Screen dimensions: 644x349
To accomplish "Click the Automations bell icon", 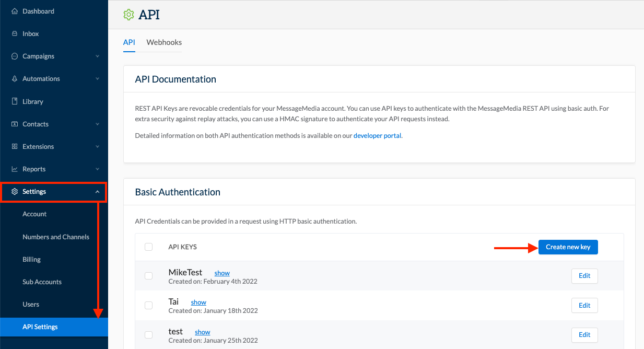I will (15, 78).
